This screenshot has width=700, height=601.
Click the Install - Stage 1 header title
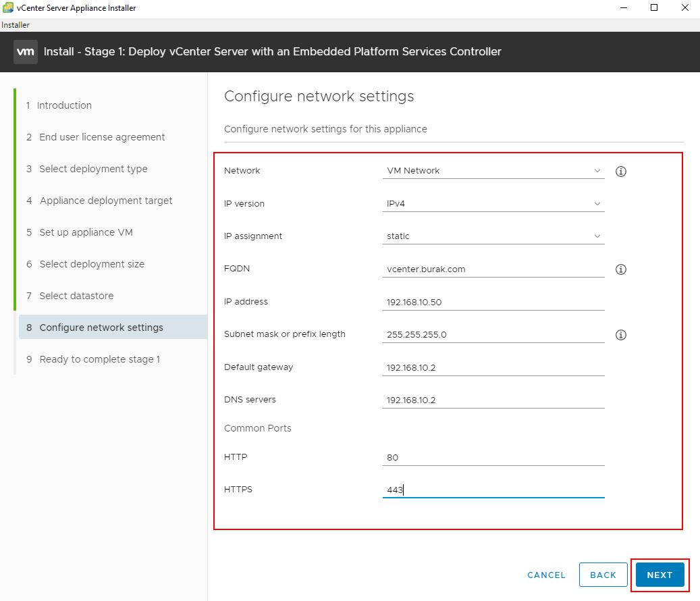[x=272, y=52]
